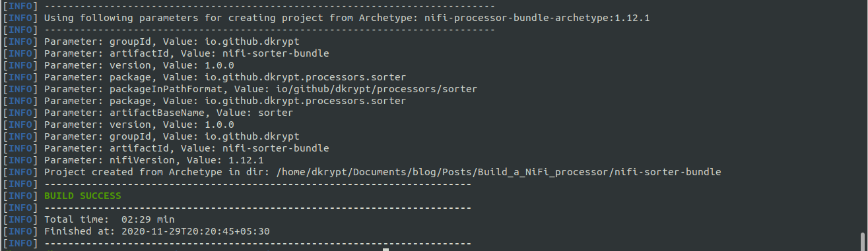868x251 pixels.
Task: Click the text cursor on the last line
Action: click(x=385, y=249)
